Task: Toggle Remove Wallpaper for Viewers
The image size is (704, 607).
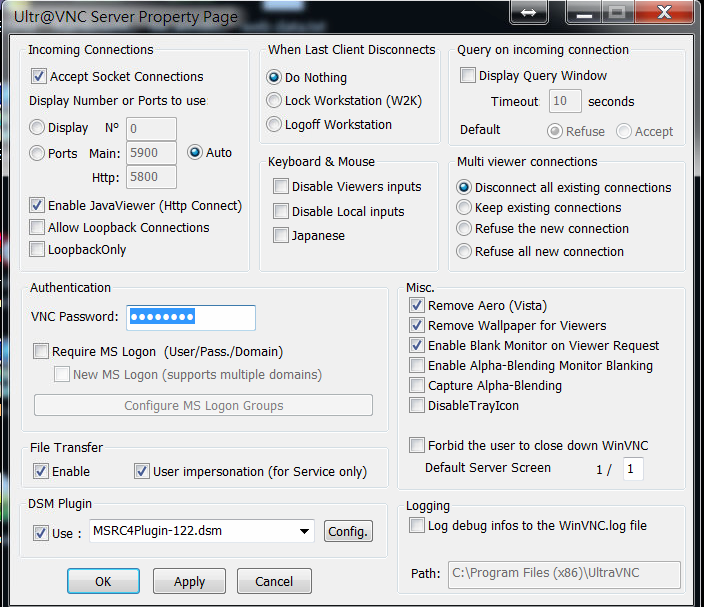Action: [417, 325]
